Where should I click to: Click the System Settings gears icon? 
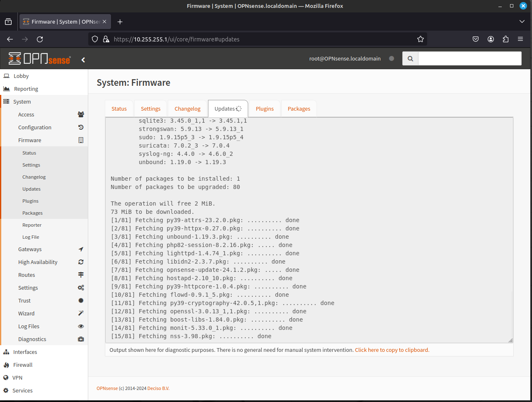pyautogui.click(x=81, y=288)
